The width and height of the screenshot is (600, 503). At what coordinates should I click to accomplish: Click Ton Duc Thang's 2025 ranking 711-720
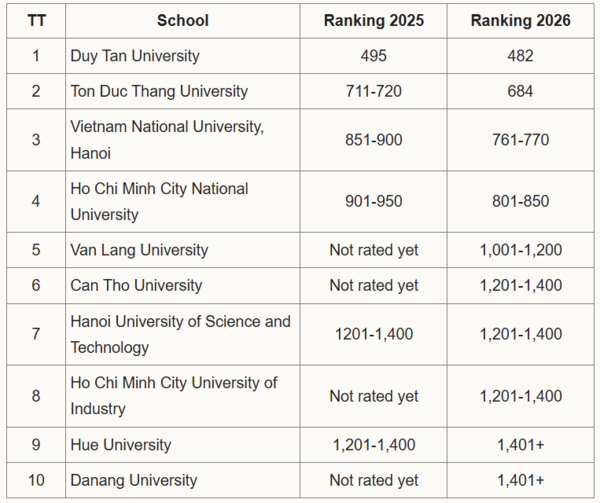(373, 91)
